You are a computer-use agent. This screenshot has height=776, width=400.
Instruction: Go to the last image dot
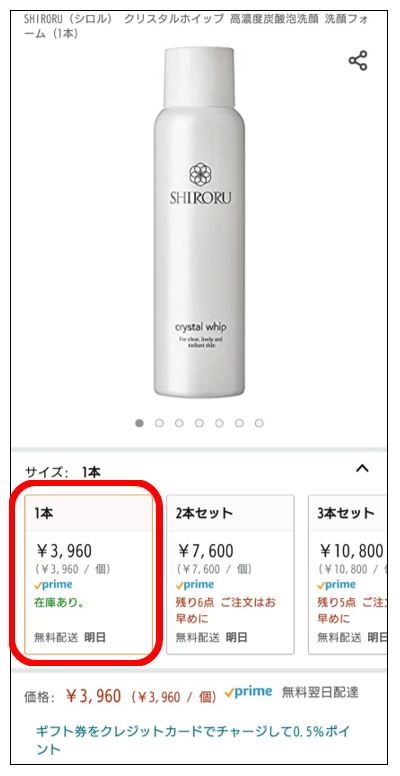click(x=259, y=423)
